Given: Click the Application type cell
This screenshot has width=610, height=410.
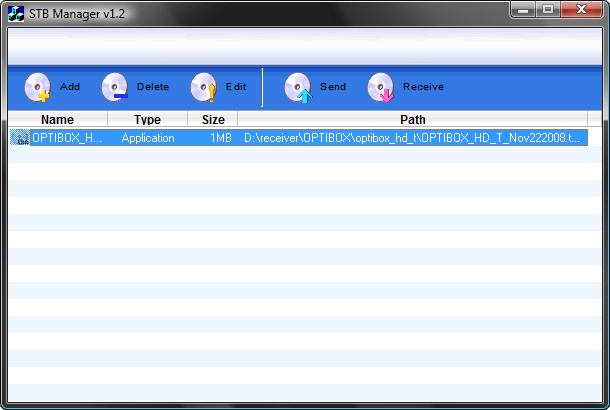Looking at the screenshot, I should click(x=148, y=138).
